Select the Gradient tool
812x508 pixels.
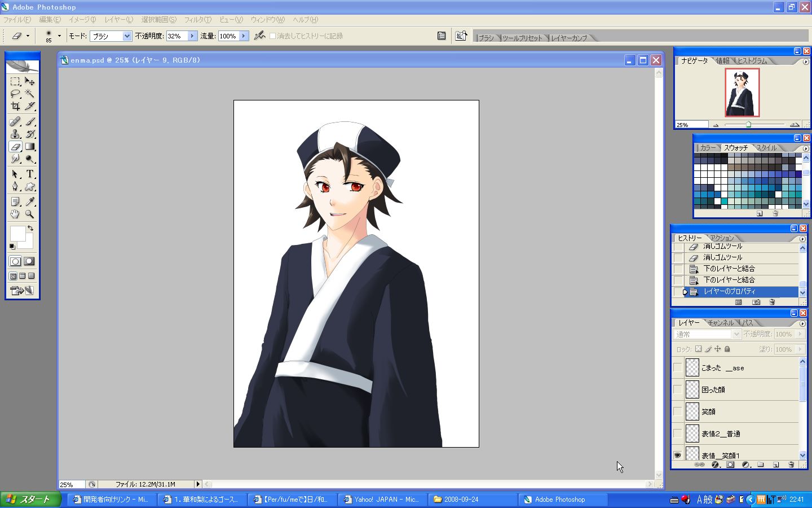click(x=30, y=147)
